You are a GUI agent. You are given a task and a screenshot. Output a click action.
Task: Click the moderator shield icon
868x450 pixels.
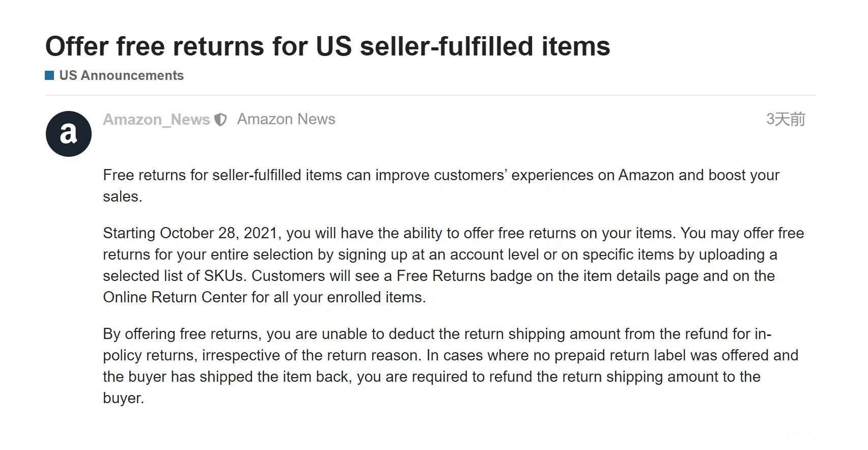point(220,120)
